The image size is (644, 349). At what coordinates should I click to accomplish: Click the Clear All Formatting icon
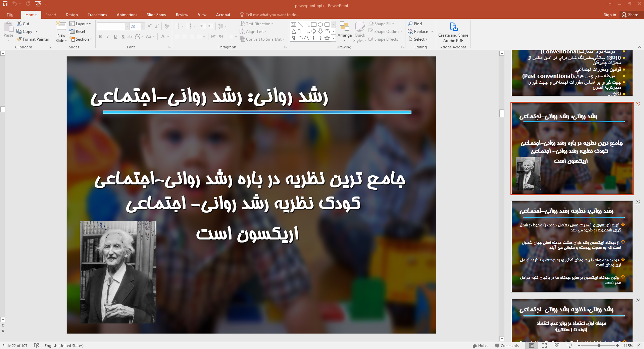pyautogui.click(x=167, y=26)
